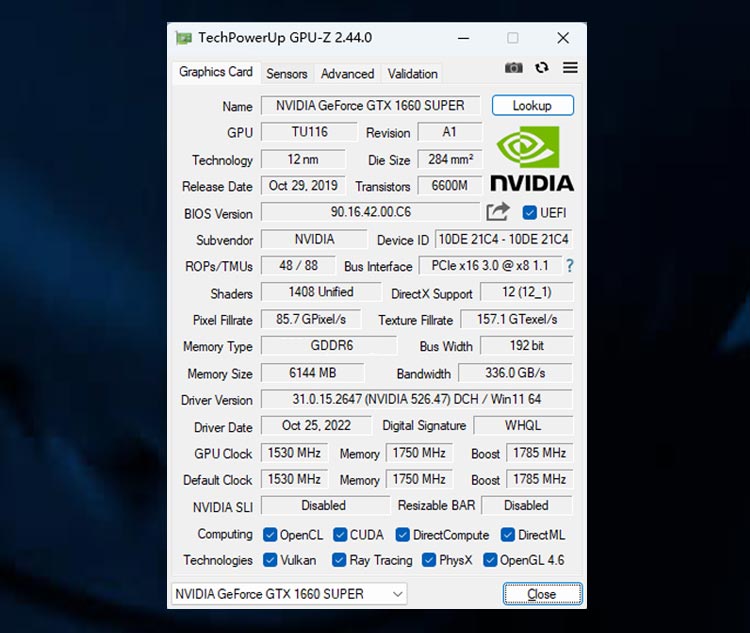Open the hamburger menu icon
This screenshot has height=633, width=750.
coord(570,68)
